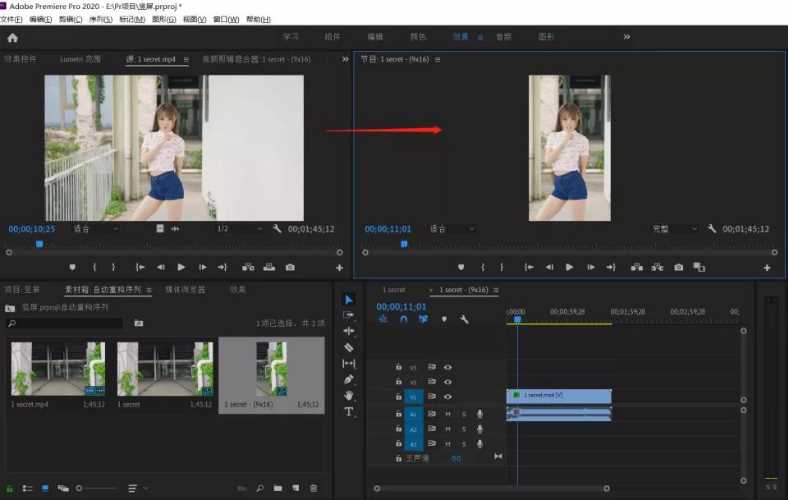Select the Pen tool
The image size is (788, 500).
pyautogui.click(x=349, y=380)
